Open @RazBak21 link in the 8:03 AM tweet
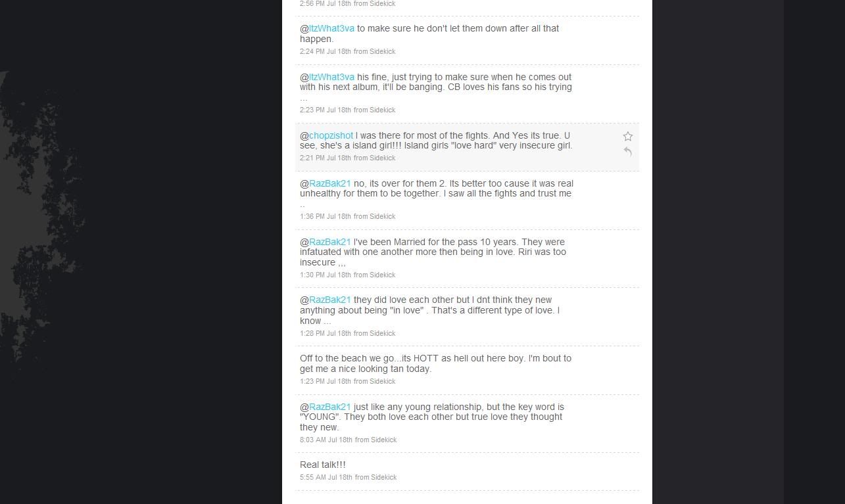The width and height of the screenshot is (845, 504). (330, 407)
